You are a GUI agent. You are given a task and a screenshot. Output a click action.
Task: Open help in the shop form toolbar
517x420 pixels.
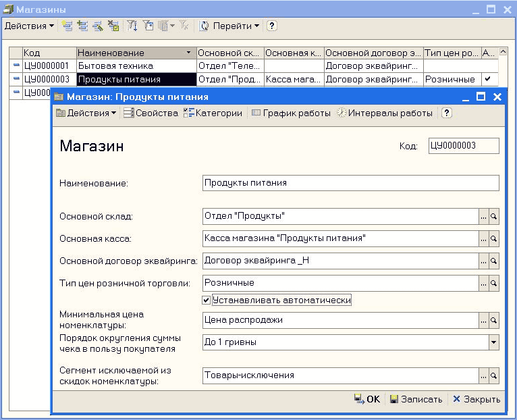click(446, 113)
